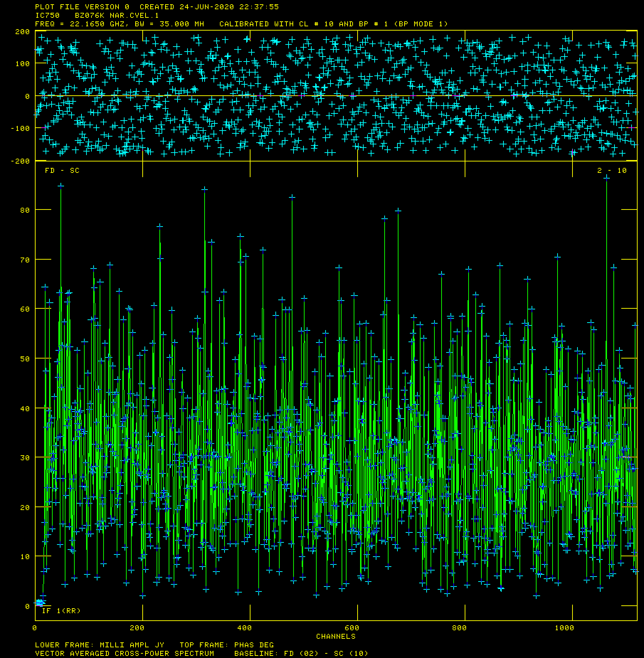Click the channel axis label '1000'
Screen dimensions: 644x658
564,628
